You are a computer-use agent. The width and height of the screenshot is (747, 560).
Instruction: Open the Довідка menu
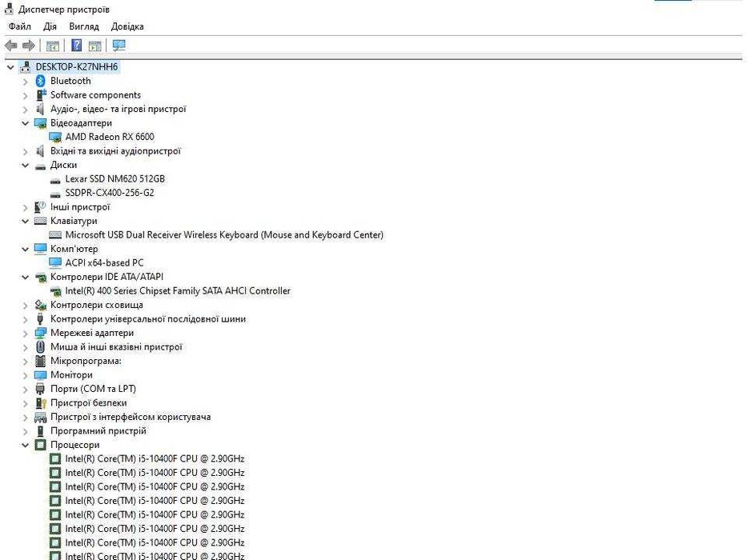pos(127,26)
